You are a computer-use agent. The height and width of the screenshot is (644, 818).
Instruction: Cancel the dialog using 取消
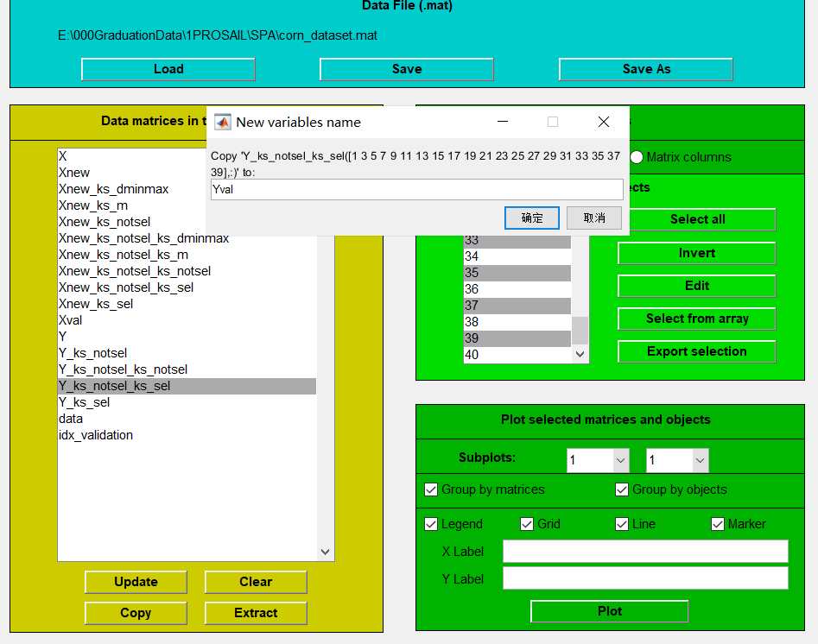pos(593,218)
